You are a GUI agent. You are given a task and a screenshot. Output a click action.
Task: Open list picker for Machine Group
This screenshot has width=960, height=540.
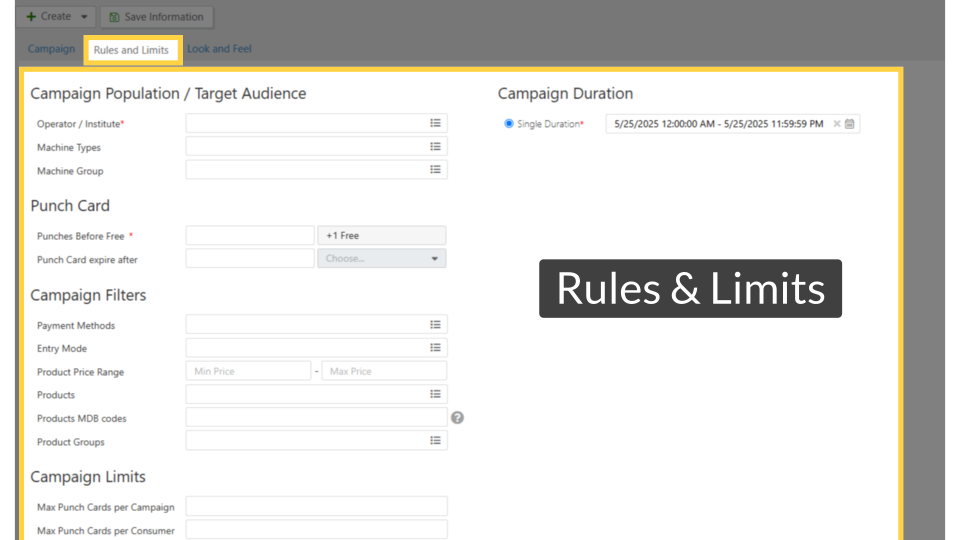pyautogui.click(x=435, y=170)
